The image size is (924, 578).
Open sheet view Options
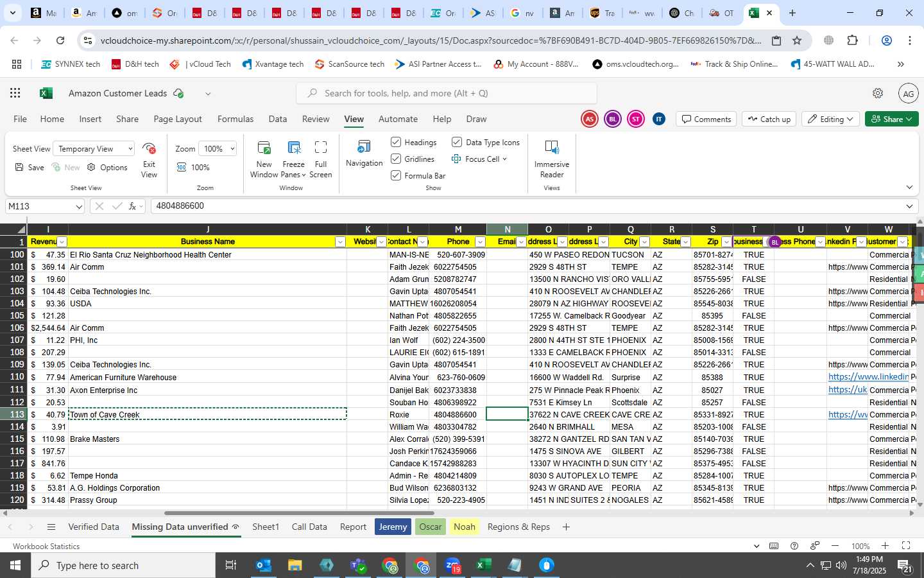107,167
